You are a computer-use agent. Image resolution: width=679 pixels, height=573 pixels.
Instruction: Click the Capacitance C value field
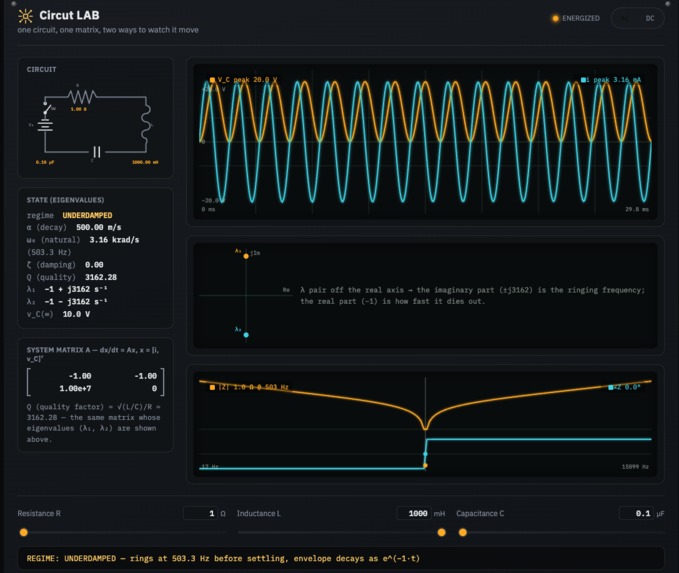tap(636, 513)
